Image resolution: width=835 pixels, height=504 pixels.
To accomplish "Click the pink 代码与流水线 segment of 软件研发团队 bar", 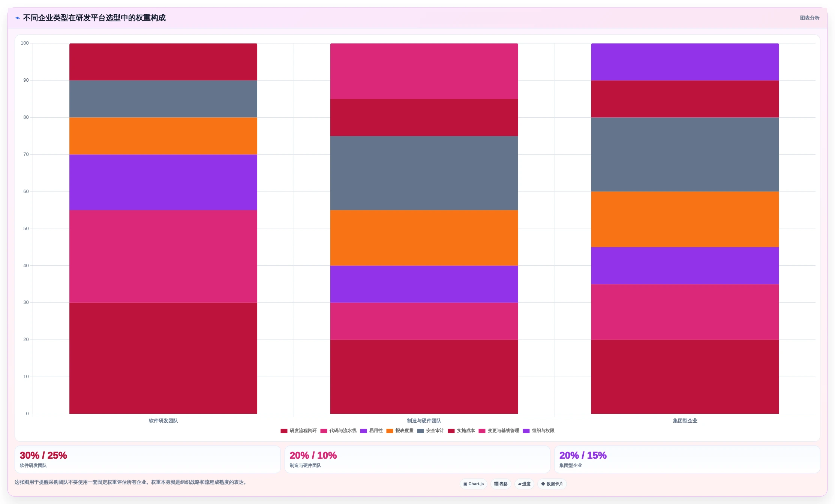I will (x=163, y=256).
